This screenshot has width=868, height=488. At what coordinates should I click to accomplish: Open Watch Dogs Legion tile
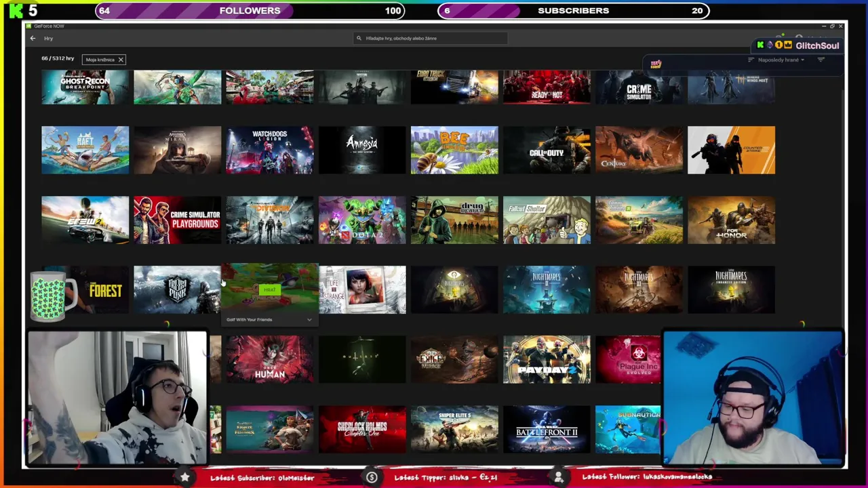270,150
